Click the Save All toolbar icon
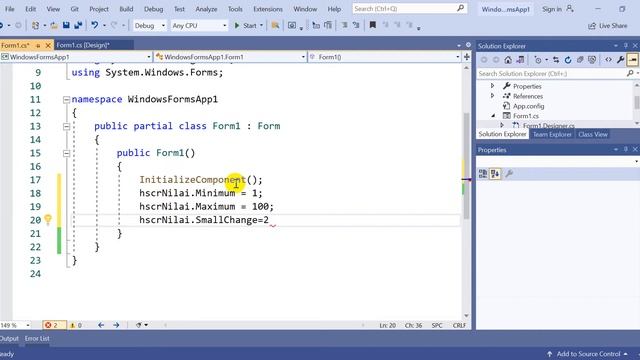The width and height of the screenshot is (640, 360). coord(78,25)
